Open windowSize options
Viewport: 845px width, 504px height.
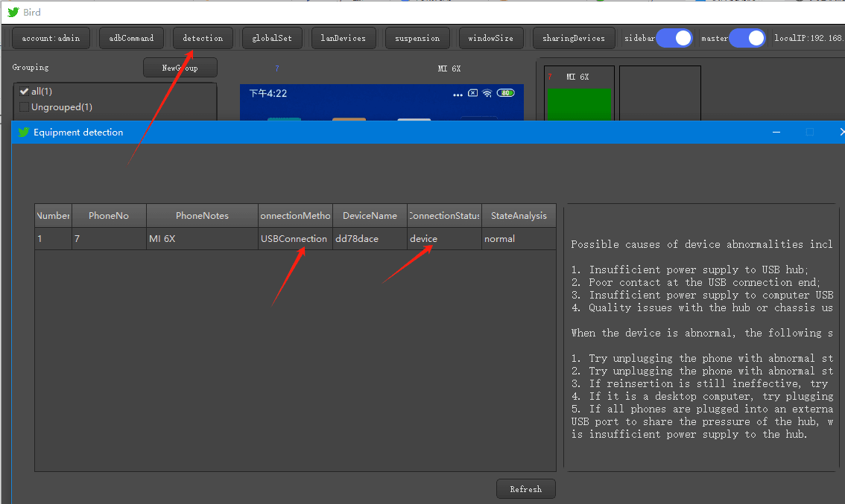click(x=491, y=38)
